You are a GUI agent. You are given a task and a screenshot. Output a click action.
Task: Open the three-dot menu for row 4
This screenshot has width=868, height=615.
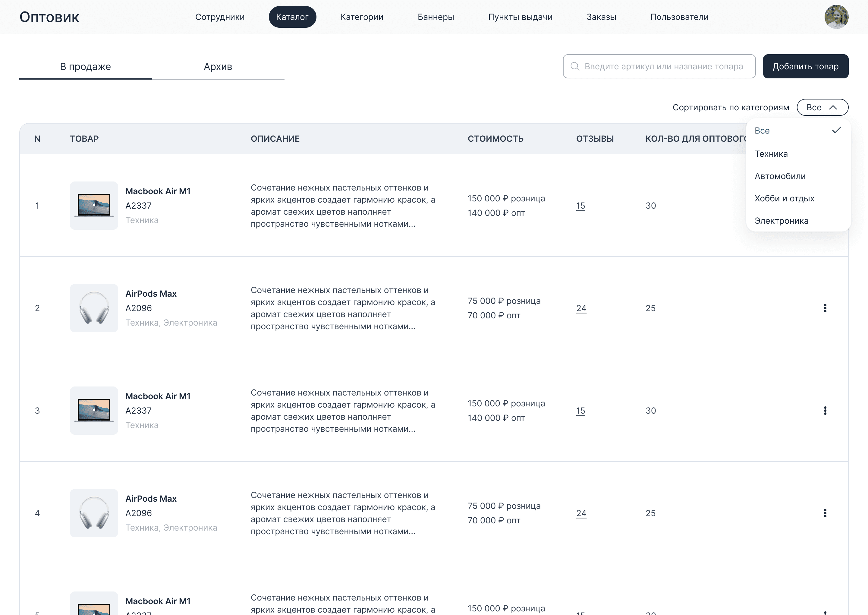[x=825, y=513]
